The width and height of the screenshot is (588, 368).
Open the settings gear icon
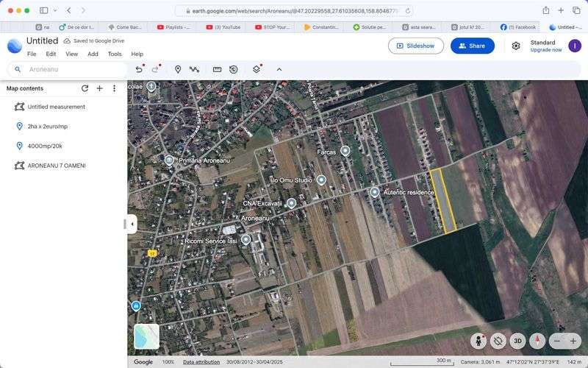[x=516, y=46]
